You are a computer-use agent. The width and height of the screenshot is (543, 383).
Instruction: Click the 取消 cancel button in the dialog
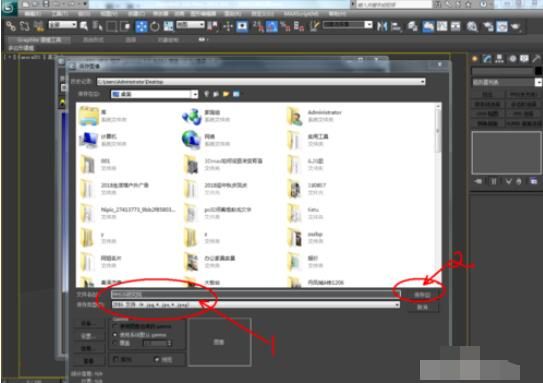click(422, 307)
